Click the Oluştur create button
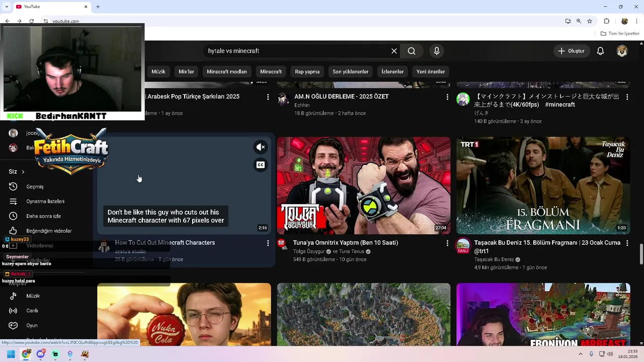The image size is (644, 362). pyautogui.click(x=571, y=51)
